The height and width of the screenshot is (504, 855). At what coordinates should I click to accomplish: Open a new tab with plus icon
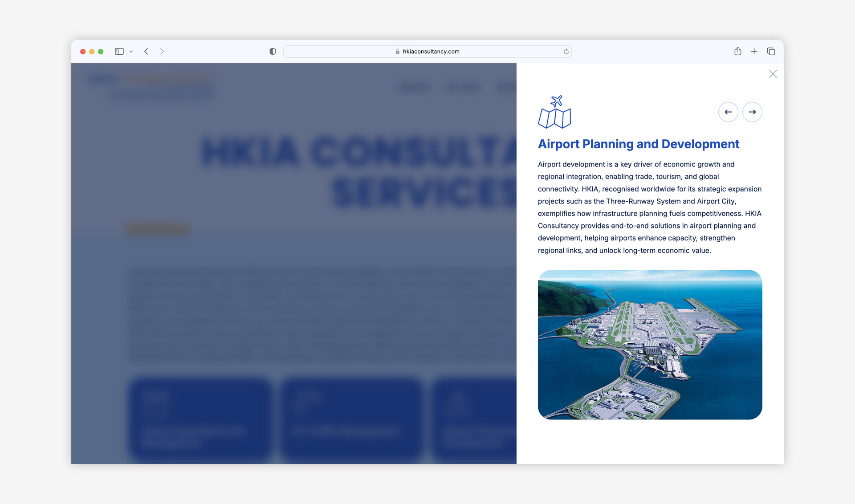[x=754, y=52]
